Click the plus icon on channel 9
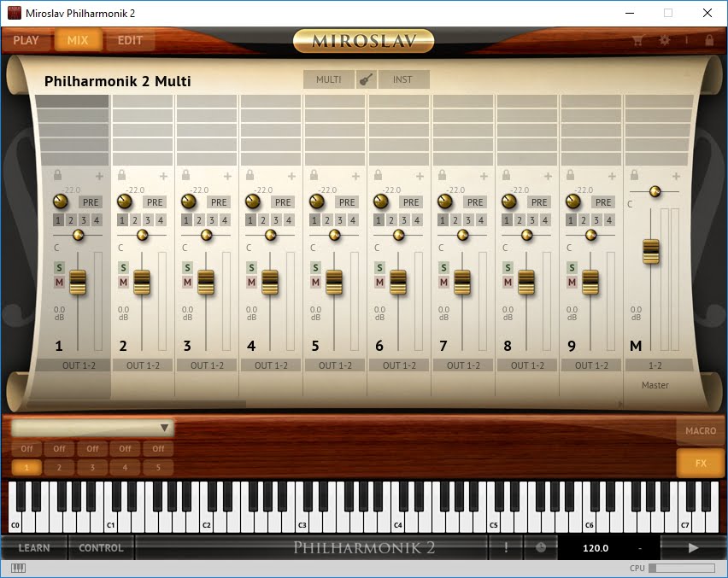728x578 pixels. click(x=612, y=176)
